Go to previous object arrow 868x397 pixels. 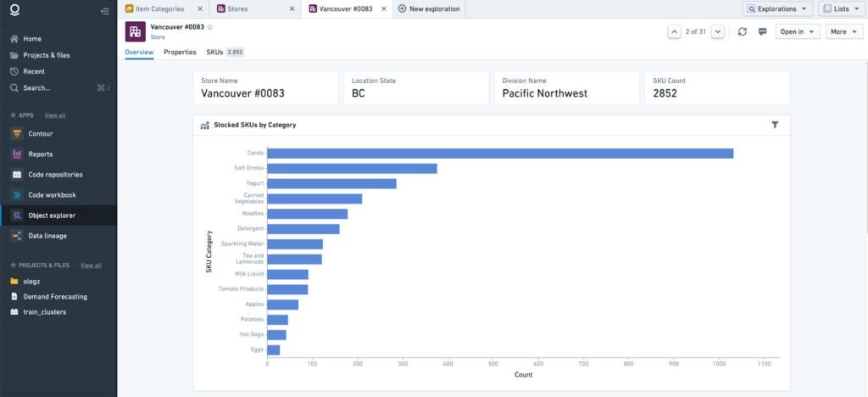[x=674, y=31]
